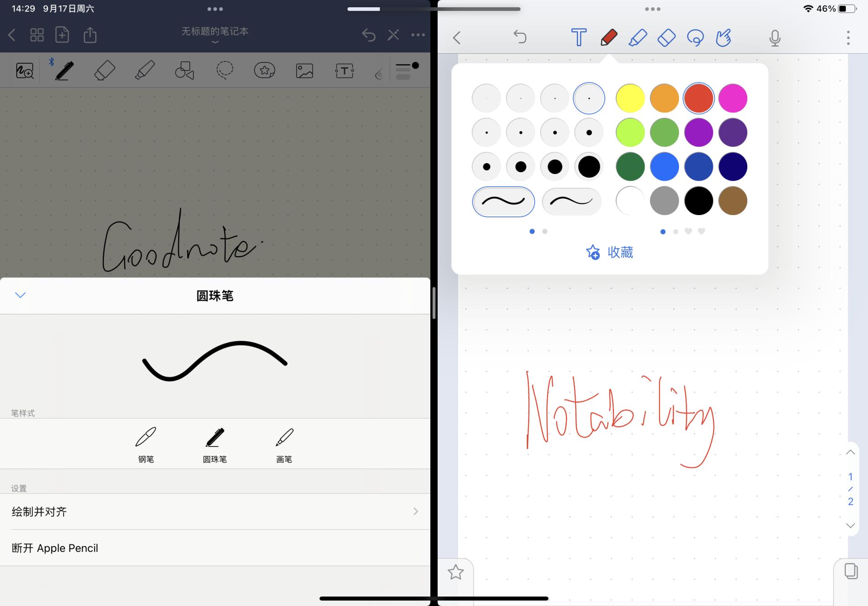This screenshot has height=606, width=868.
Task: Select the lasso tool in Notability
Action: click(x=695, y=38)
